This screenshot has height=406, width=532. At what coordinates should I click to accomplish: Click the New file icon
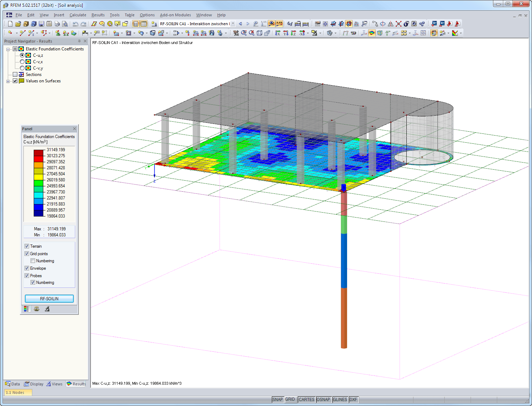[x=10, y=24]
